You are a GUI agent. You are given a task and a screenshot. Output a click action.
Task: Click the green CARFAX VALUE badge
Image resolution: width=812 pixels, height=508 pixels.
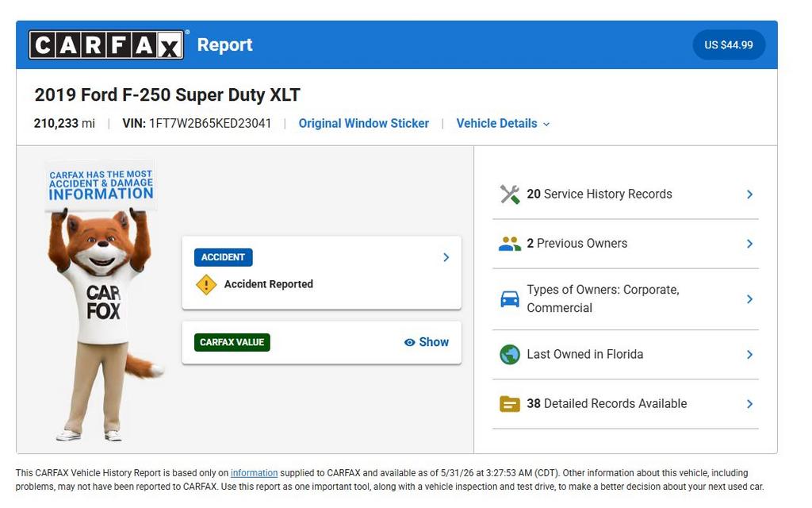click(232, 342)
